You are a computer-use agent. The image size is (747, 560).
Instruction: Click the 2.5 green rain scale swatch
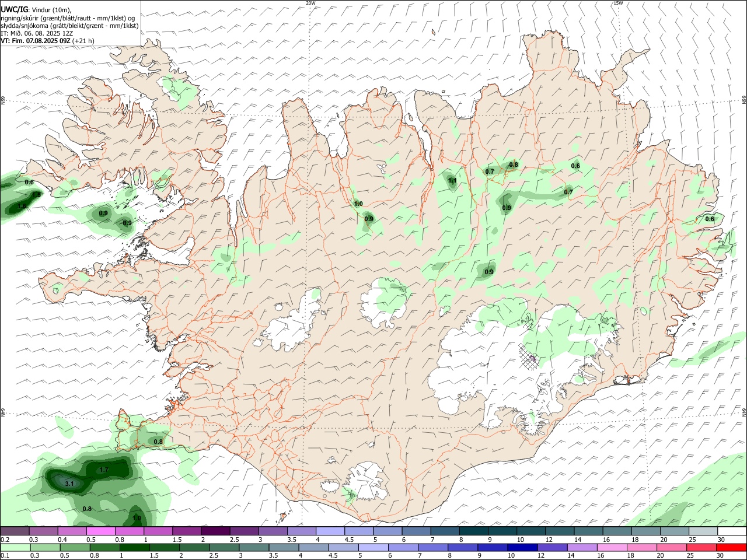(224, 548)
